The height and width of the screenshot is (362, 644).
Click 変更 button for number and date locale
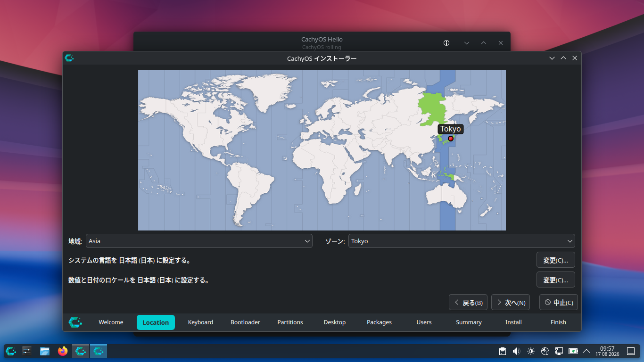[556, 280]
